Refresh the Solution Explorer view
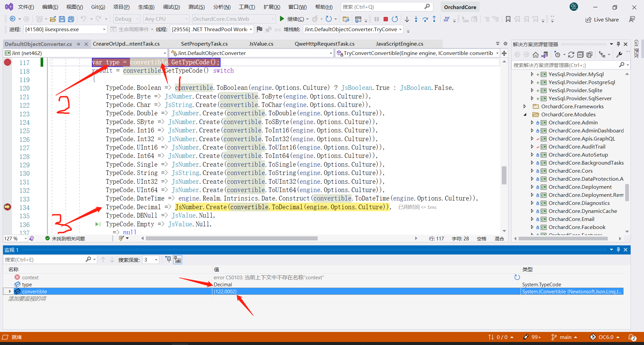 pos(571,54)
